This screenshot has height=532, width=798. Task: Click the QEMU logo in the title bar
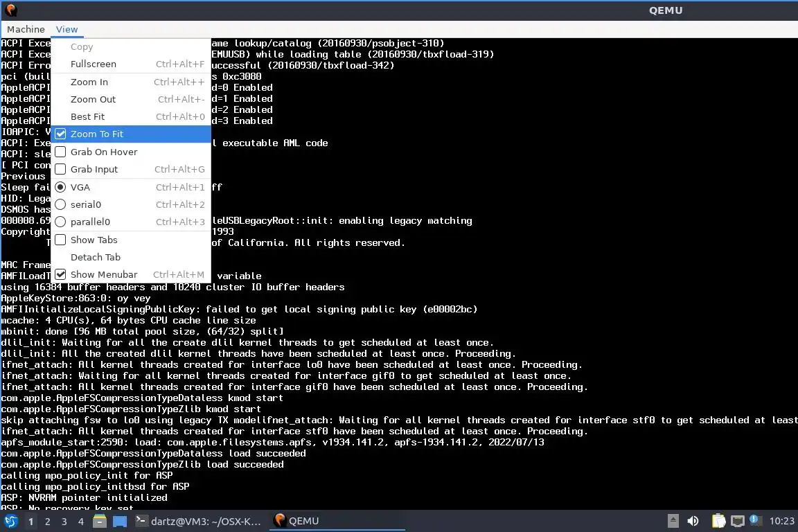pos(10,10)
